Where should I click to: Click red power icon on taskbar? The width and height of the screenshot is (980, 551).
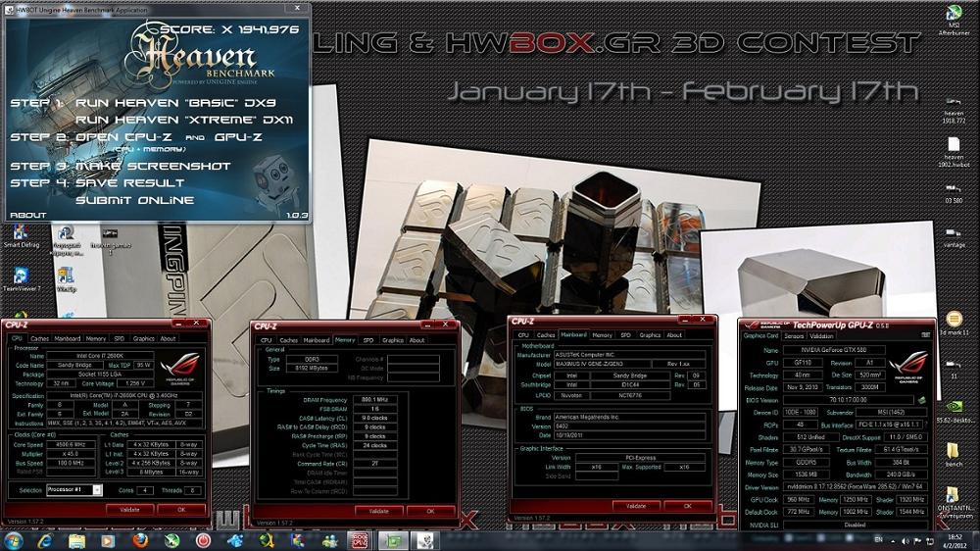coord(203,540)
